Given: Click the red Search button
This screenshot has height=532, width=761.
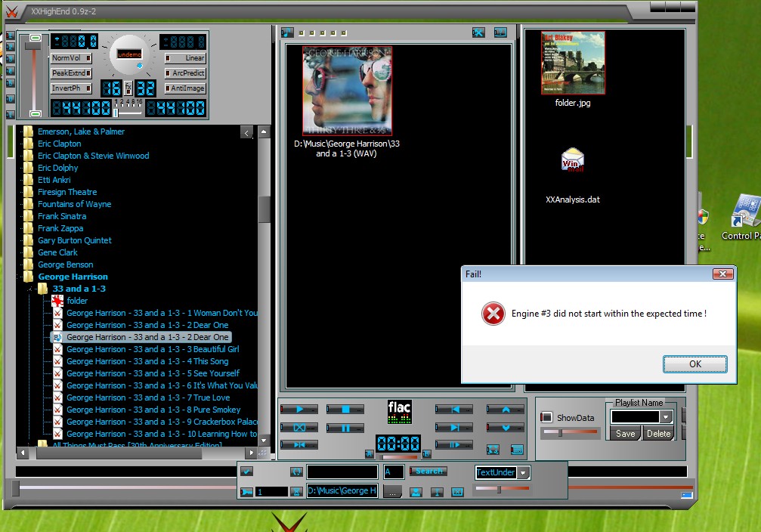Looking at the screenshot, I should 428,471.
